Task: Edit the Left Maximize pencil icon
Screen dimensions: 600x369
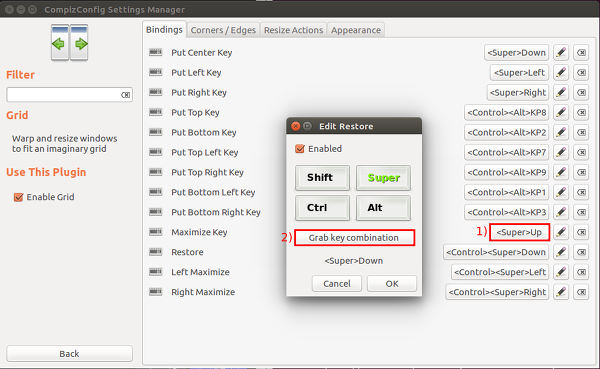Action: 561,272
